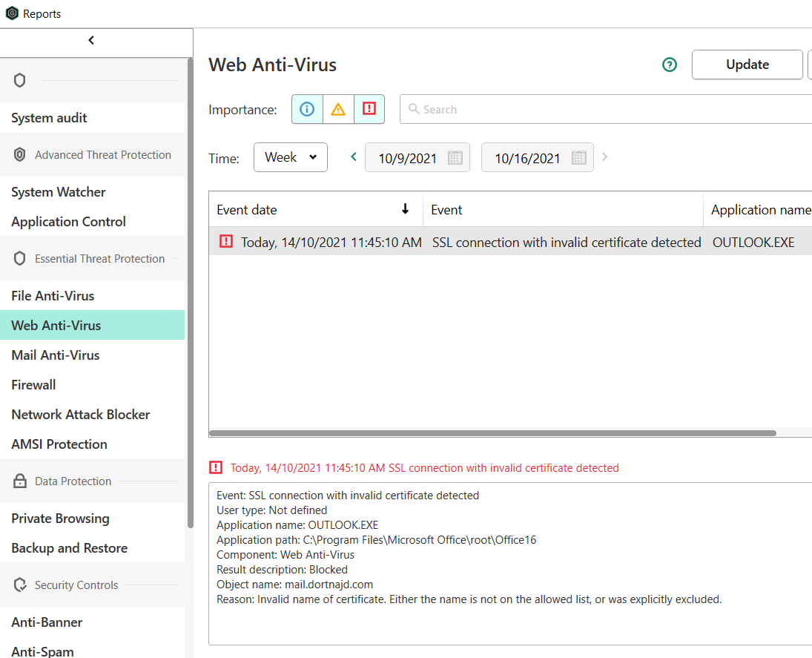Open calendar for end date 10/16/2021
The image size is (812, 658).
point(579,157)
